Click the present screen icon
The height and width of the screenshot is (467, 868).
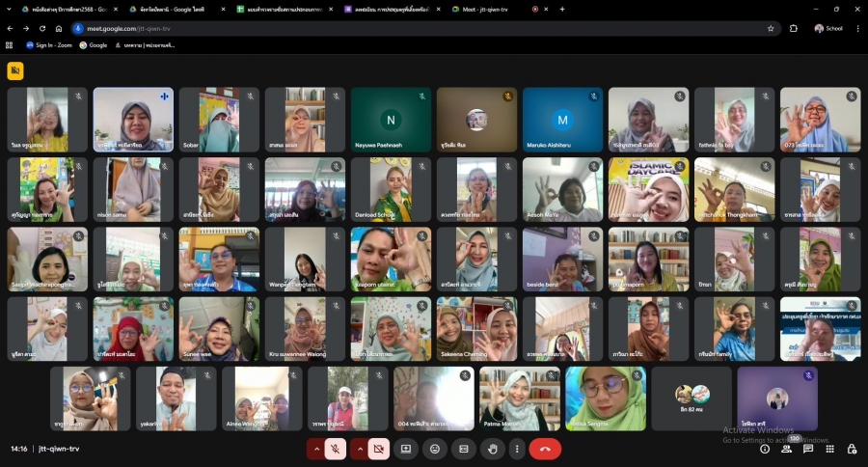406,449
